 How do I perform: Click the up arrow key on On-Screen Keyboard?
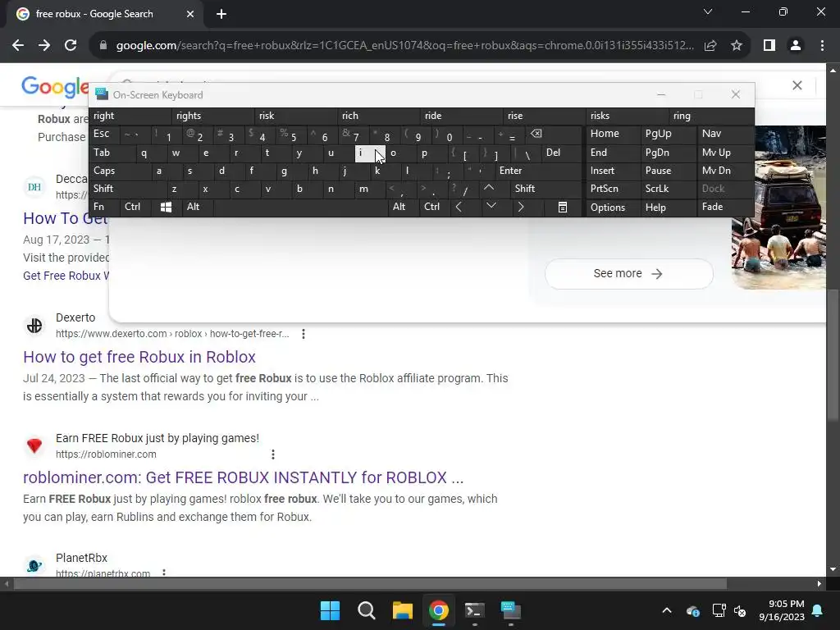click(489, 188)
